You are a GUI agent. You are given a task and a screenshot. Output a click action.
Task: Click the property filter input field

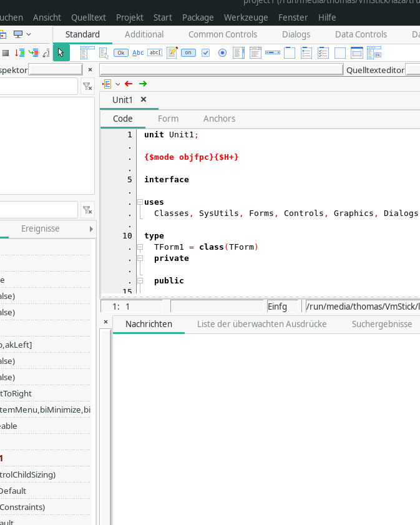click(39, 210)
